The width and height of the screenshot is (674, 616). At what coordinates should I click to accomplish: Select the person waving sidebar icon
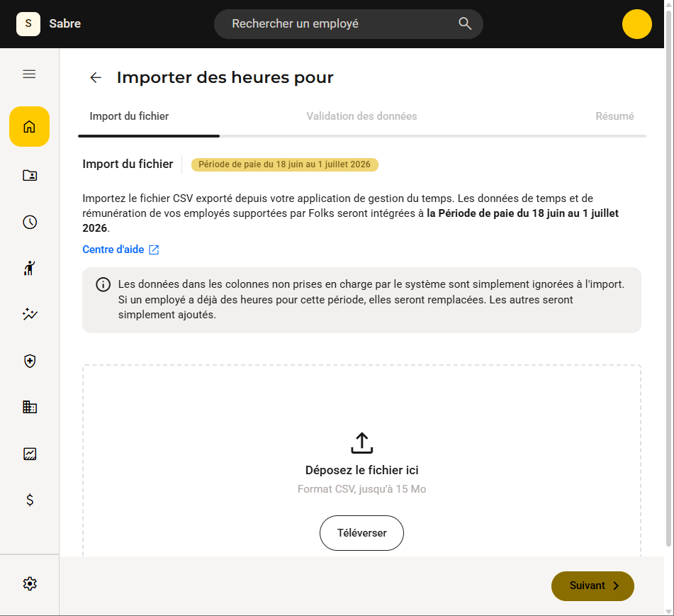(x=30, y=268)
